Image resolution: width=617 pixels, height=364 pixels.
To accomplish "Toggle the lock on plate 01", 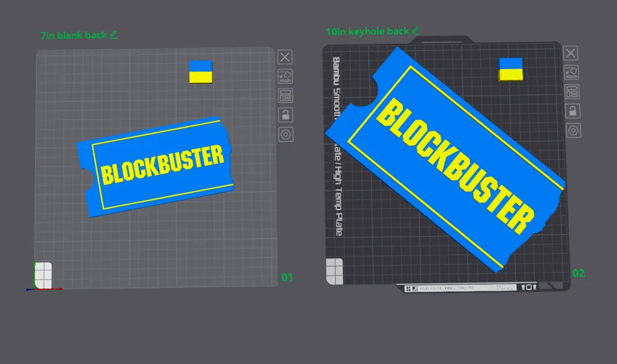I will click(286, 115).
